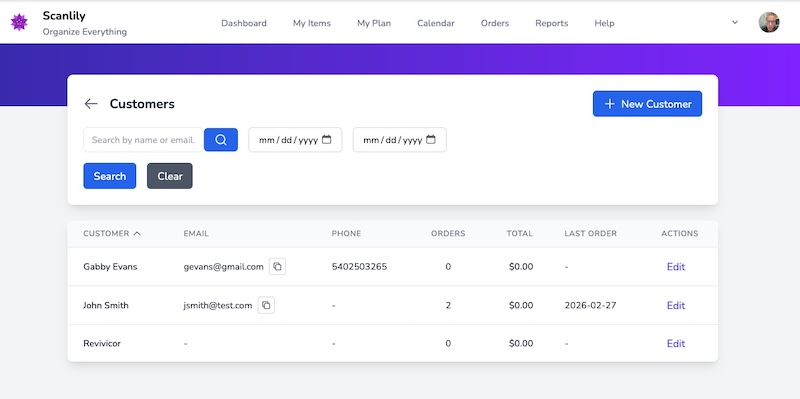
Task: Edit the John Smith customer
Action: pyautogui.click(x=676, y=306)
